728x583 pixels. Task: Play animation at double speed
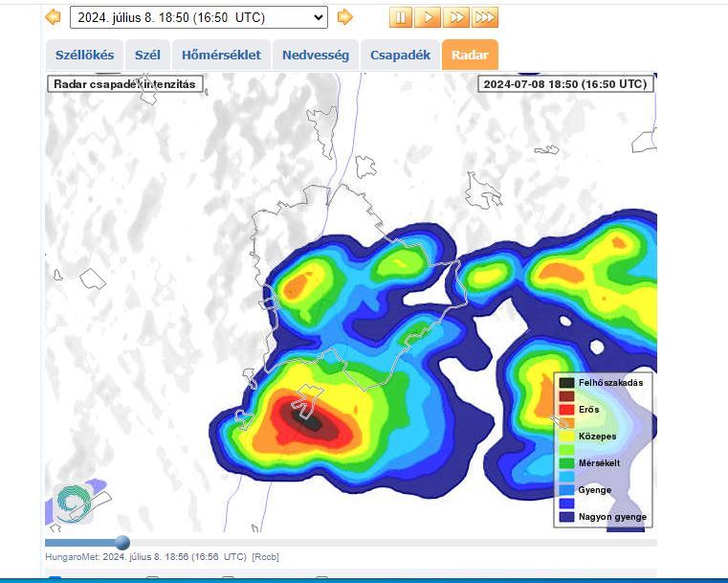[x=456, y=17]
